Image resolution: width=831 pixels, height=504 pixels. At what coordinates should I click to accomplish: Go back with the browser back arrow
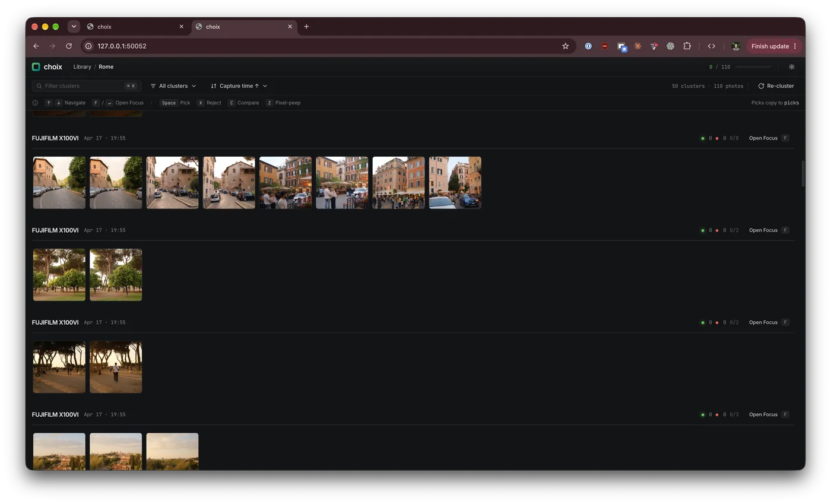pyautogui.click(x=36, y=46)
